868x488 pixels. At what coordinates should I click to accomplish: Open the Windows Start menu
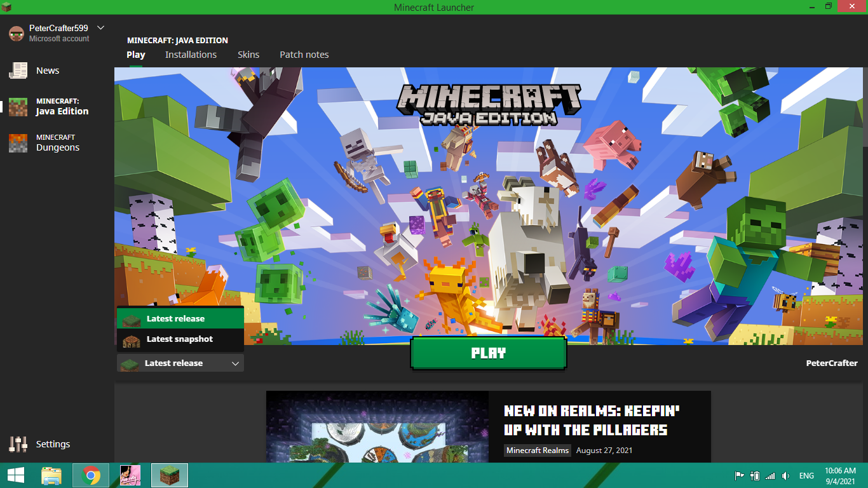(16, 475)
